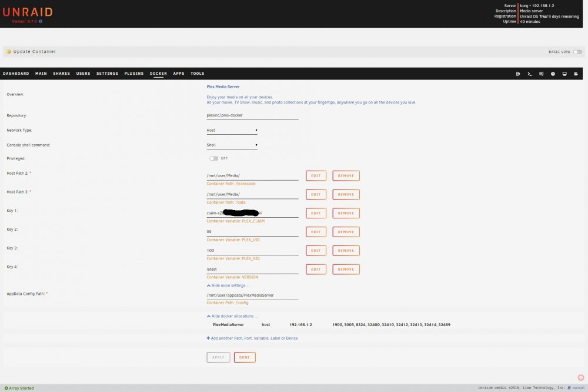
Task: Click the Apply button
Action: tap(218, 357)
